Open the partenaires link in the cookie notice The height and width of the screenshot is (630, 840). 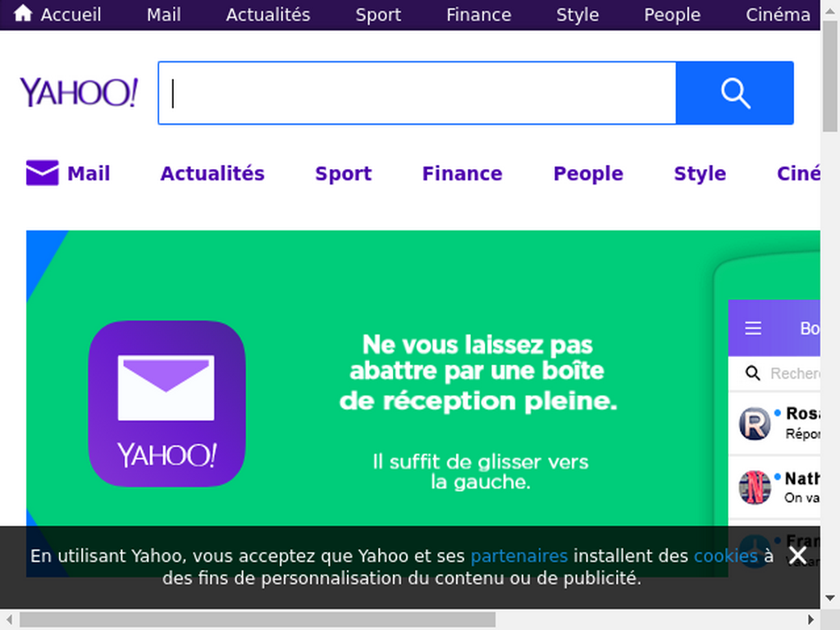(x=519, y=556)
